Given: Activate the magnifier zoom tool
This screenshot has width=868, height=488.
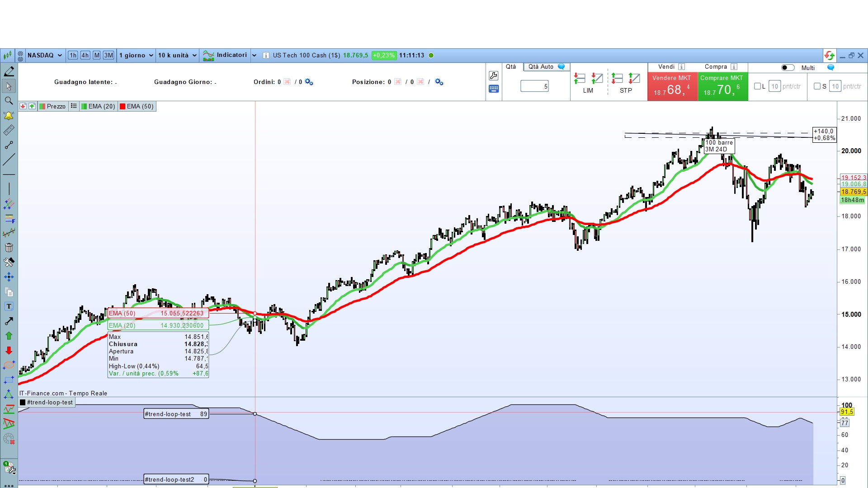Looking at the screenshot, I should 9,101.
